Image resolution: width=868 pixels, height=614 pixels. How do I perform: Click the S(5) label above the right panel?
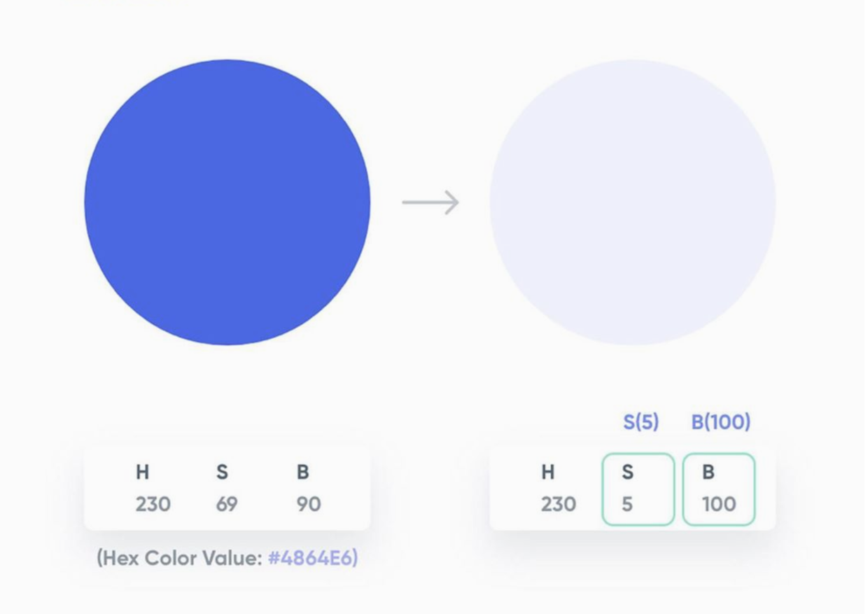[x=640, y=421]
